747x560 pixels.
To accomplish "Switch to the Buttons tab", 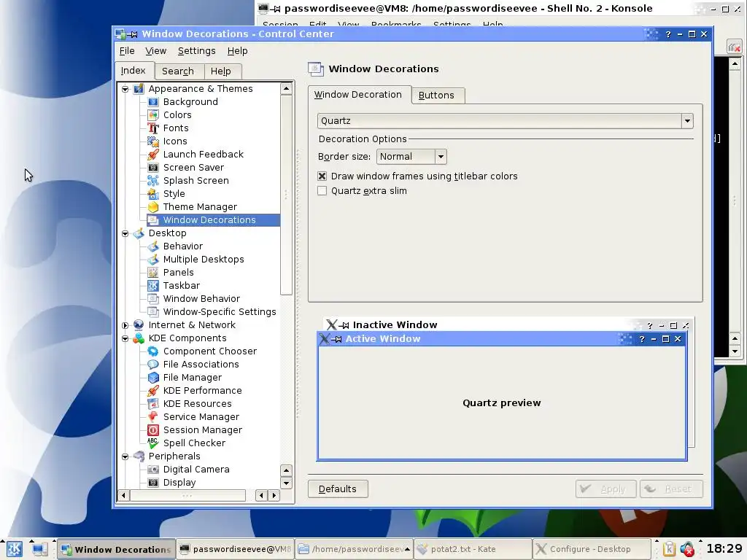I will click(x=436, y=96).
